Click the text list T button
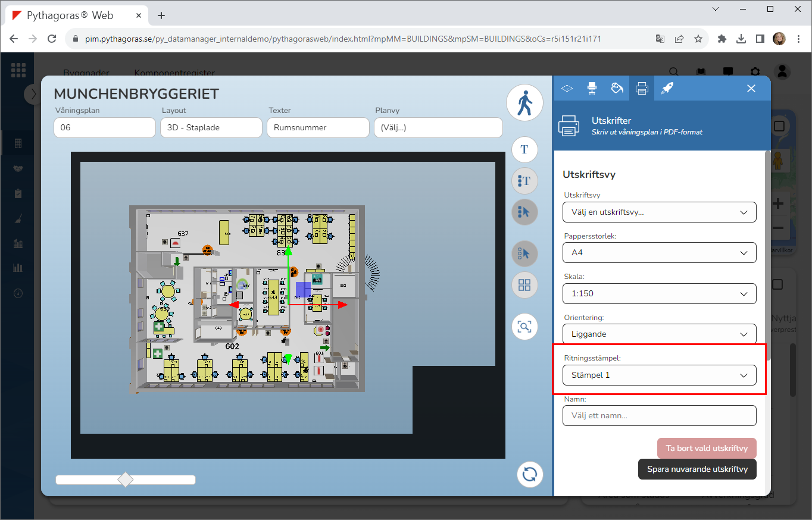This screenshot has height=520, width=812. pyautogui.click(x=524, y=181)
